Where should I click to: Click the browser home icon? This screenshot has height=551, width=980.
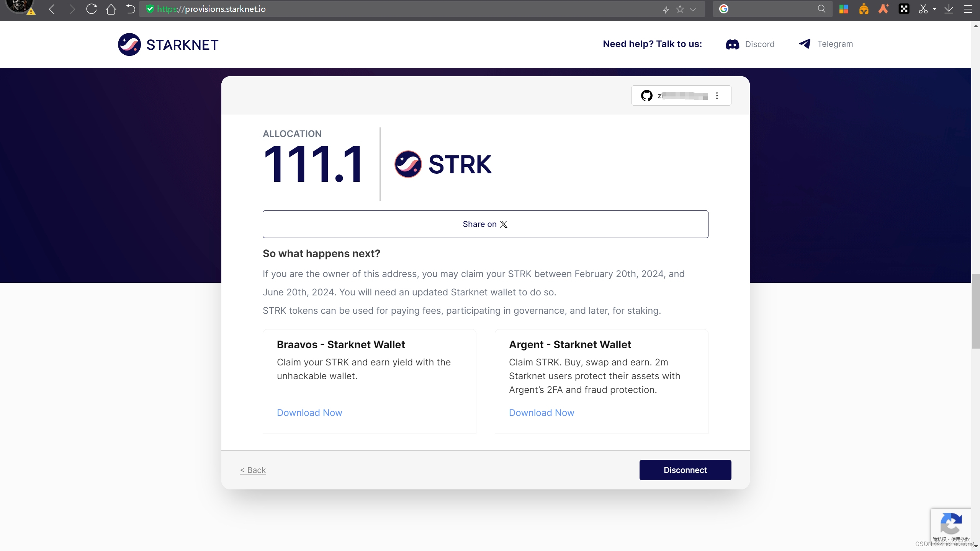(x=111, y=9)
